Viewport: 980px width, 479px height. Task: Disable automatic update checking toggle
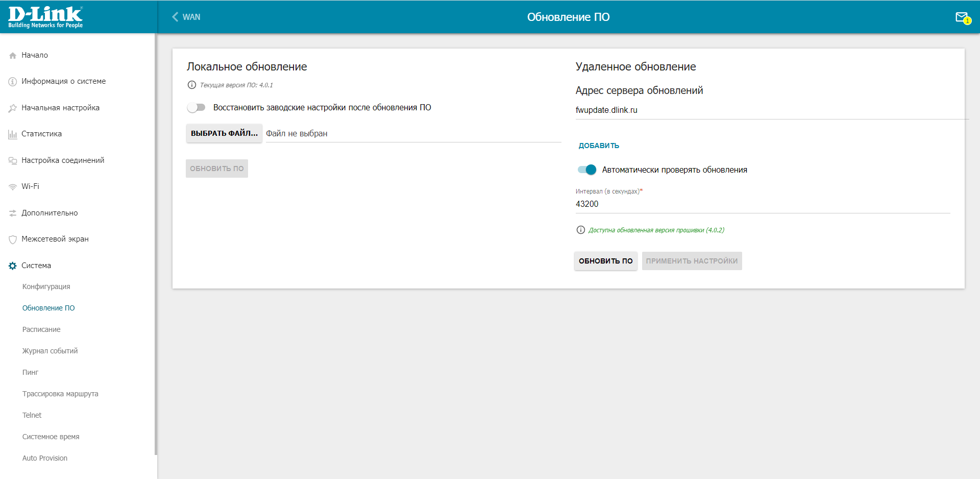coord(586,170)
